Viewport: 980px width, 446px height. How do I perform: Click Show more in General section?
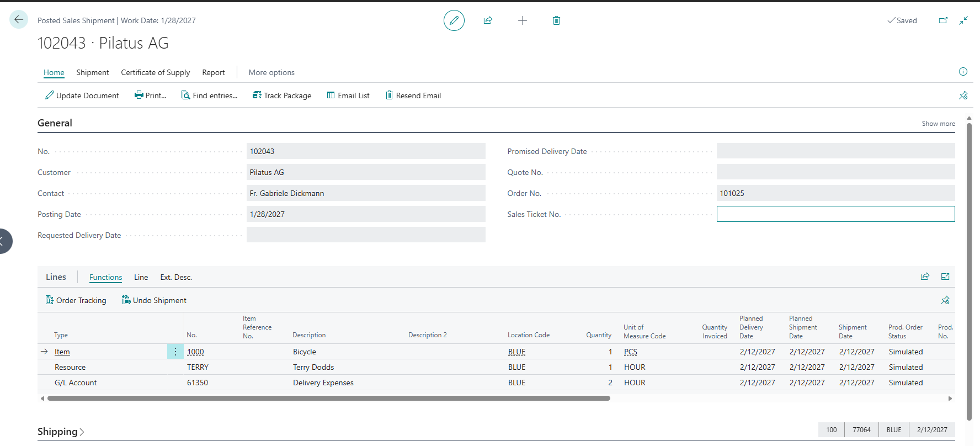click(938, 124)
